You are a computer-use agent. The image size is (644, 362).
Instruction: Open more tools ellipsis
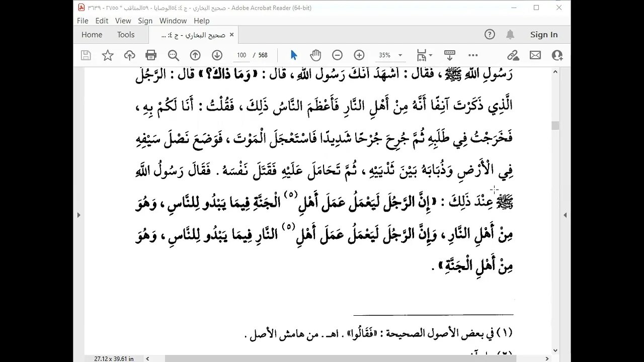point(473,55)
